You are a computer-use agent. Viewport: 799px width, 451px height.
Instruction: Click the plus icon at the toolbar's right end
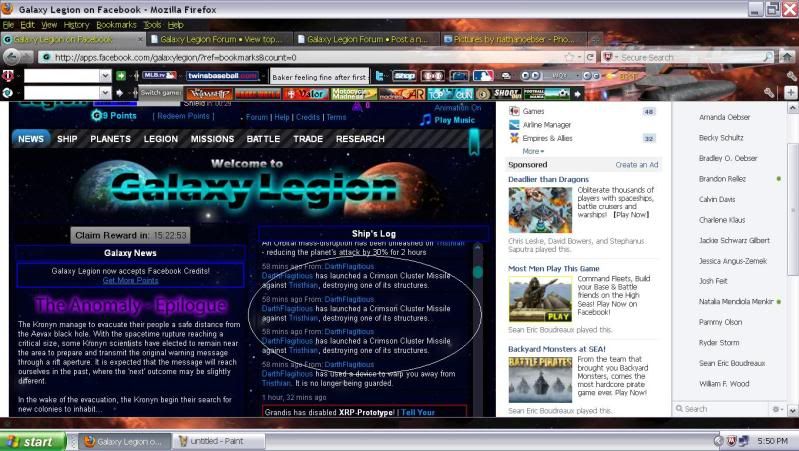click(790, 93)
